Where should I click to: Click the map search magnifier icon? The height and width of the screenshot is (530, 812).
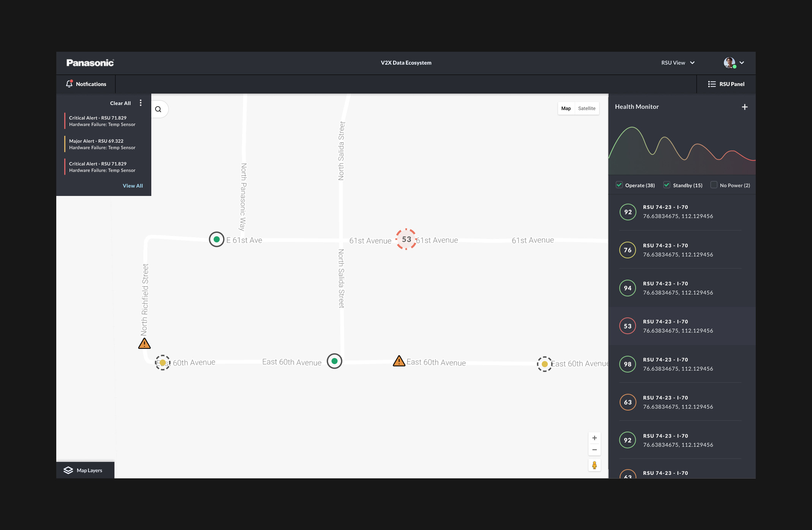click(158, 109)
